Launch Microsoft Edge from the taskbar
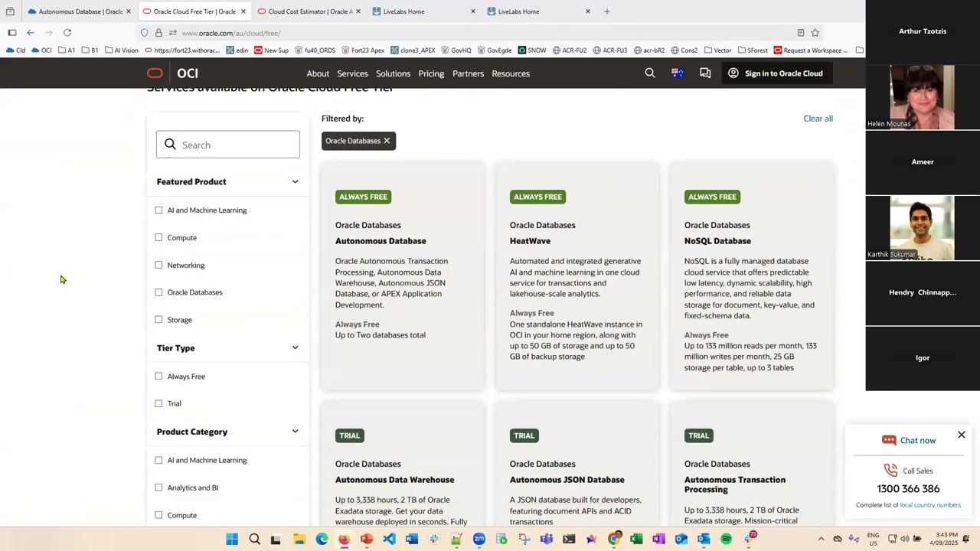The image size is (980, 551). (322, 540)
